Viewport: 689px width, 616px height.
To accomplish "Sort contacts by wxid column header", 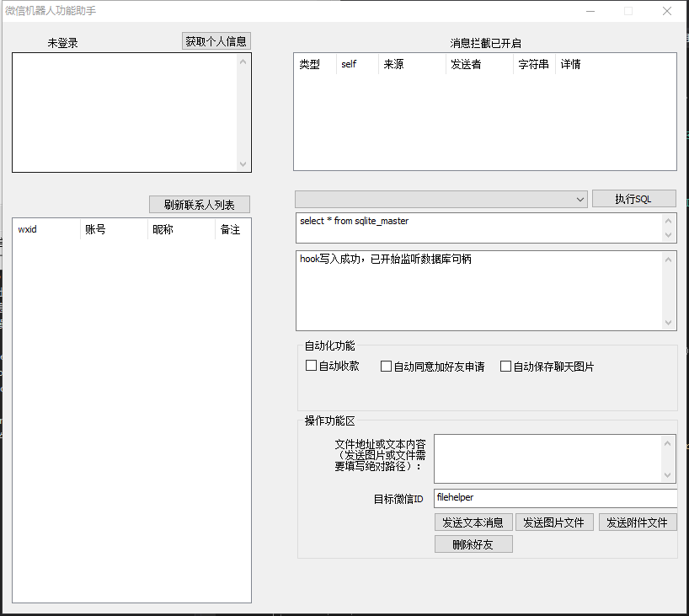I will point(46,229).
